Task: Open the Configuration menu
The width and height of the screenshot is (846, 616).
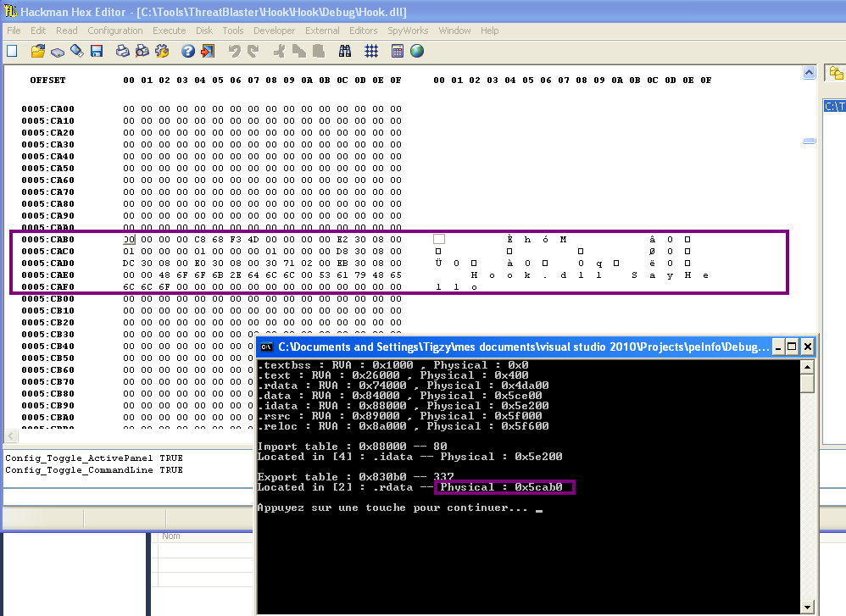Action: (x=115, y=31)
